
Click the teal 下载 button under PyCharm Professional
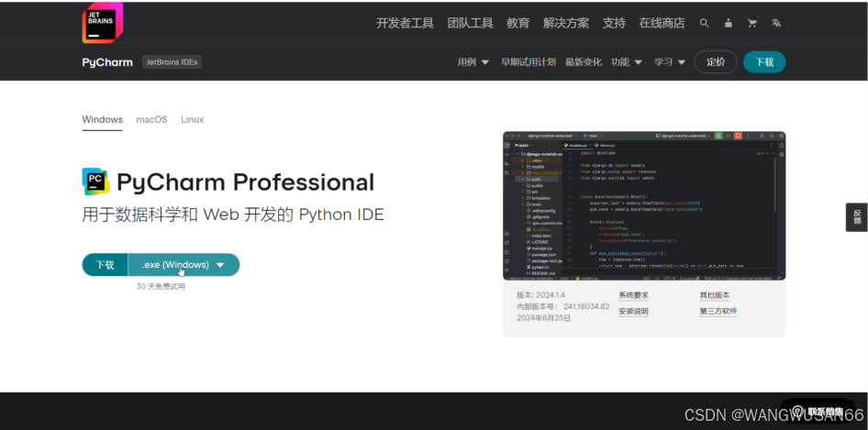(x=105, y=265)
